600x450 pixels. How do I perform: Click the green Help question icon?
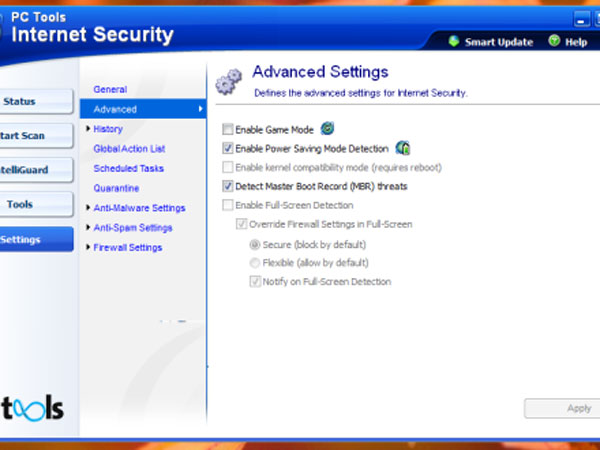coord(554,41)
